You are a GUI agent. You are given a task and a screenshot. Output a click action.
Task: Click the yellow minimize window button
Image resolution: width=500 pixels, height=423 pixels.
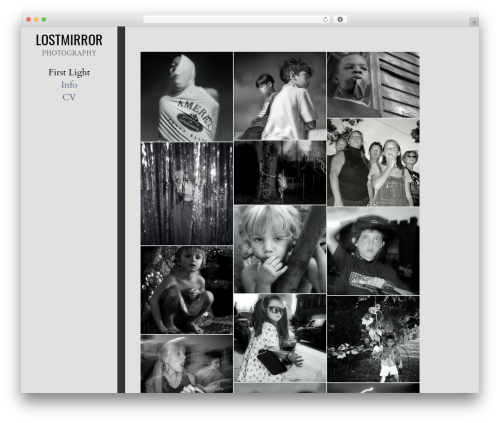pos(36,20)
